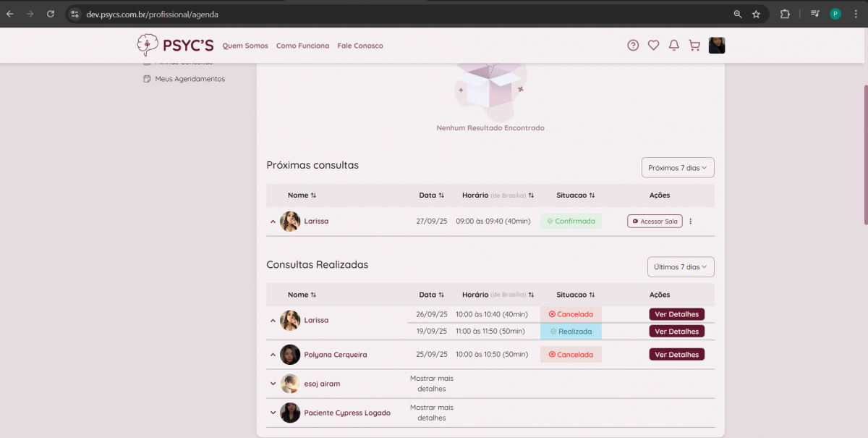Screen dimensions: 868x438
Task: Open the shopping cart icon
Action: click(x=694, y=46)
